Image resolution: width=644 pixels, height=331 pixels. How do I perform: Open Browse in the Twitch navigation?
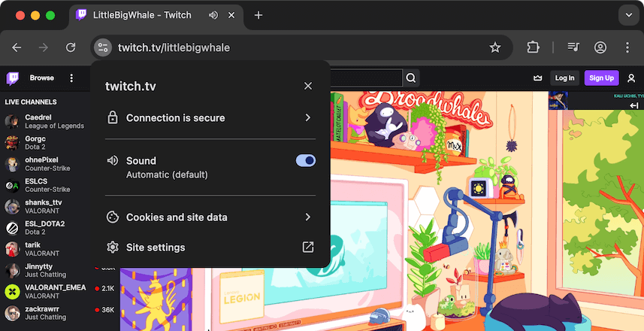point(41,78)
